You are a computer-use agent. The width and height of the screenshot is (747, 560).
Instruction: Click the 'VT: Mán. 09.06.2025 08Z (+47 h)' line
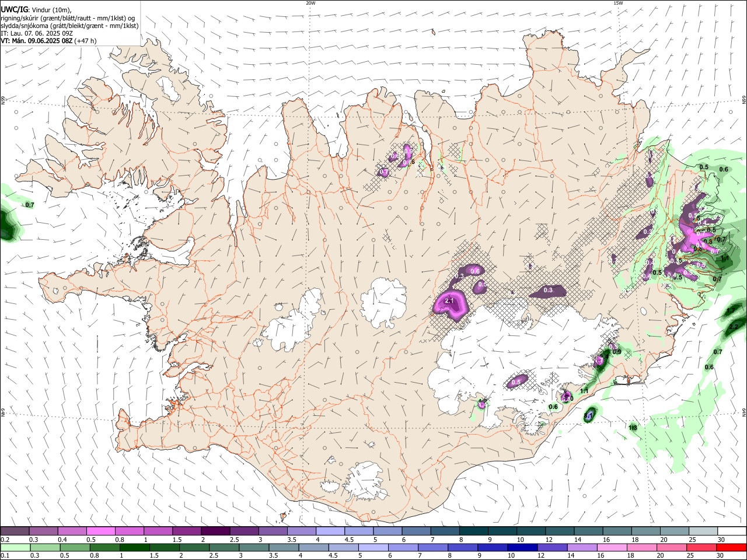[48, 41]
